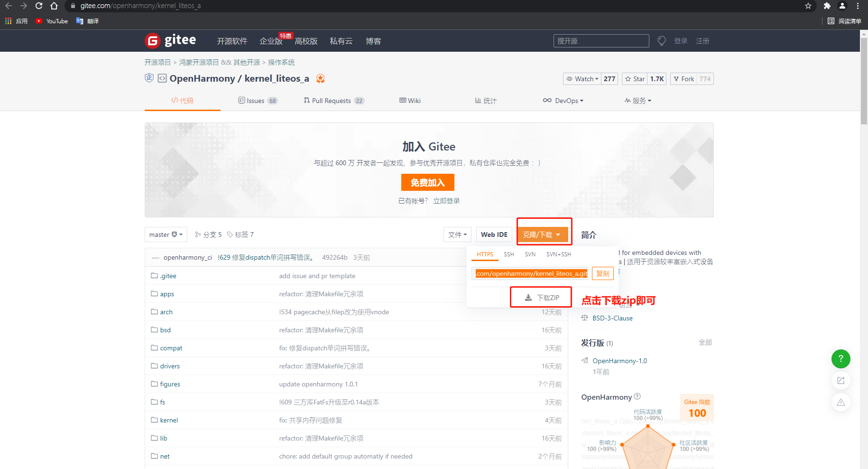Open the Wiki tab
Image resolution: width=868 pixels, height=469 pixels.
[410, 101]
